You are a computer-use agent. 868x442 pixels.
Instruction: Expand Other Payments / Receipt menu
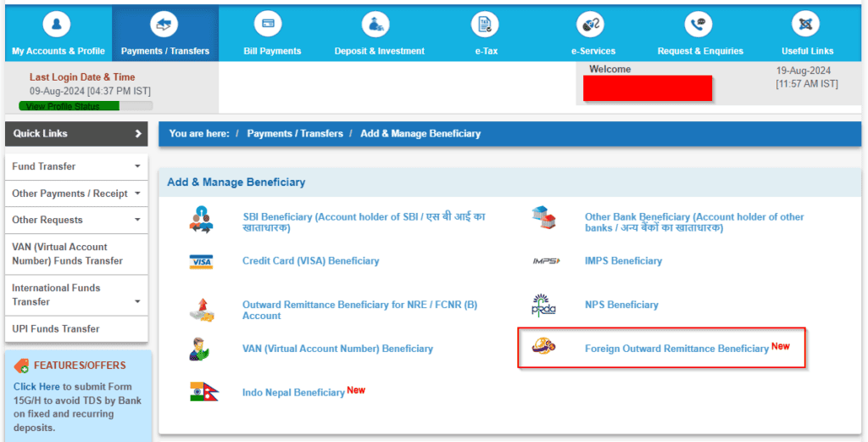pyautogui.click(x=76, y=193)
